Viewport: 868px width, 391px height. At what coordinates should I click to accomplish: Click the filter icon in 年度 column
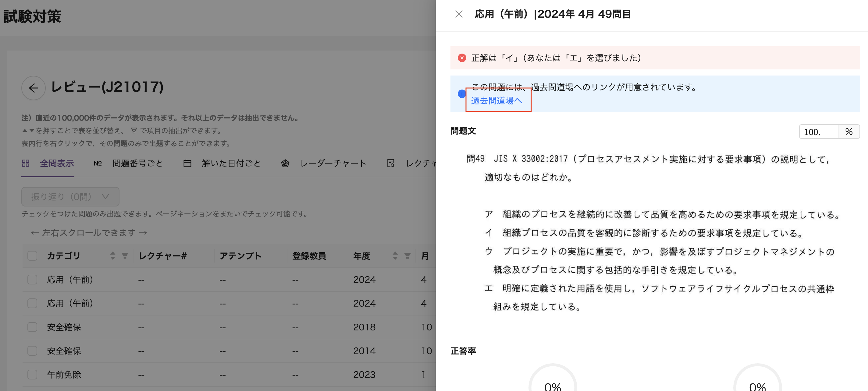click(x=407, y=256)
